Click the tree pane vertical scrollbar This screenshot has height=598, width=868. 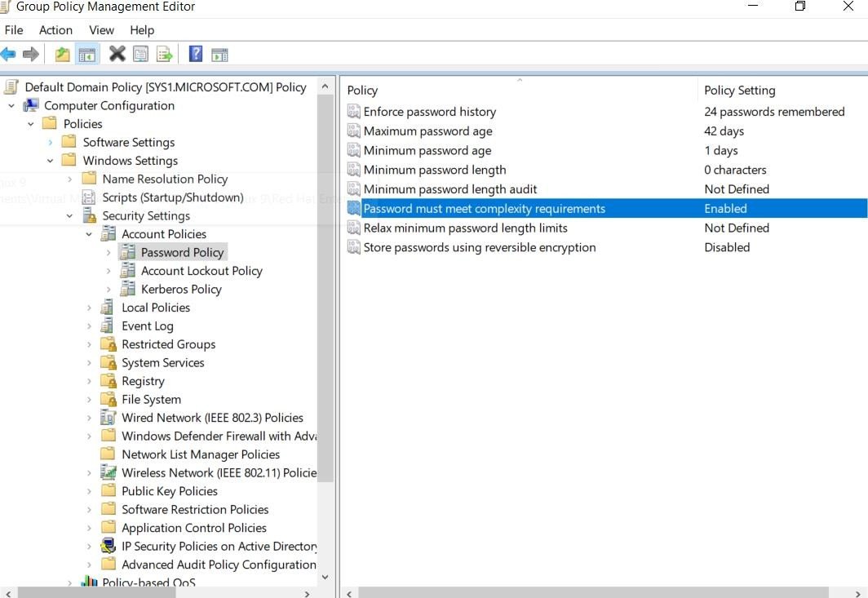click(x=325, y=288)
